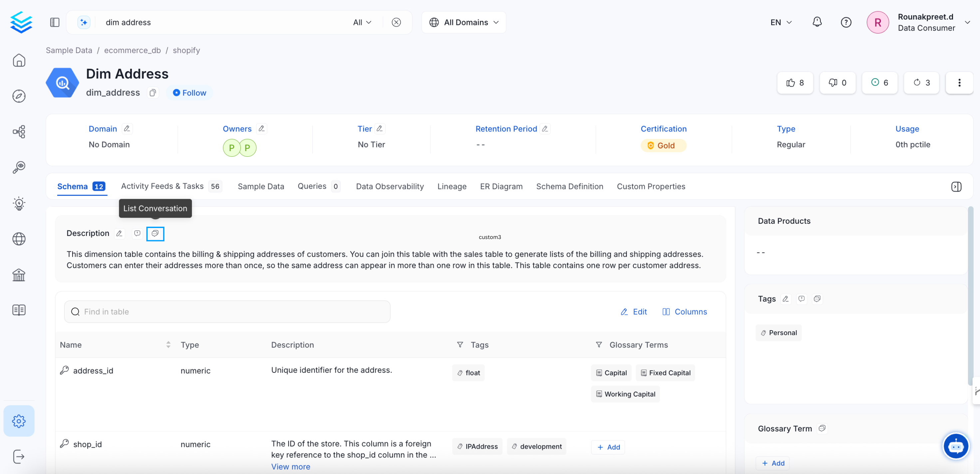
Task: Click the help question mark icon
Action: pyautogui.click(x=846, y=22)
